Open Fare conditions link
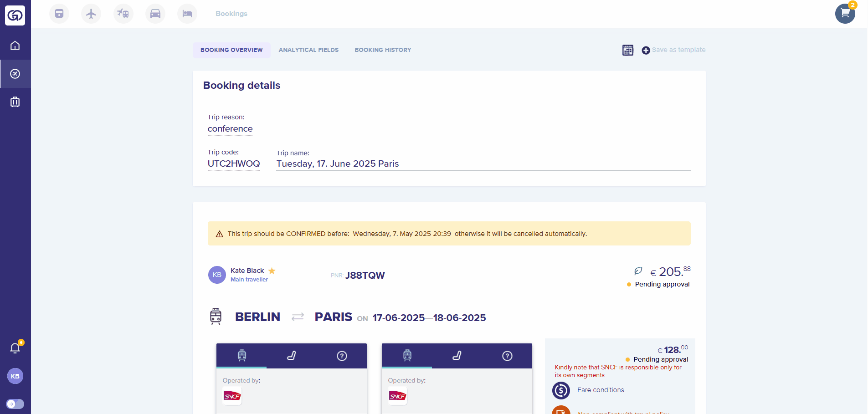The image size is (868, 414). pos(601,390)
